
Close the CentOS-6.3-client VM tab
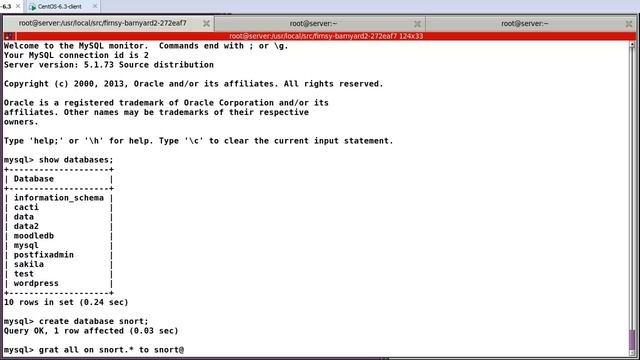pos(95,6)
